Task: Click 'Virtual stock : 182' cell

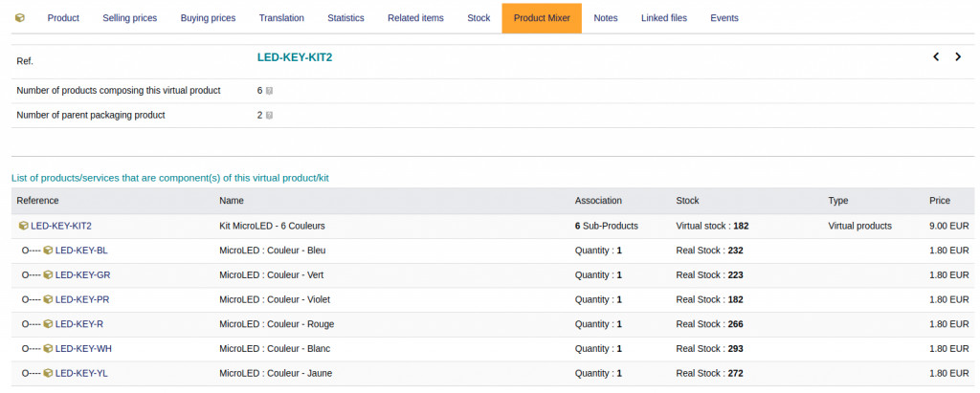Action: pyautogui.click(x=712, y=227)
